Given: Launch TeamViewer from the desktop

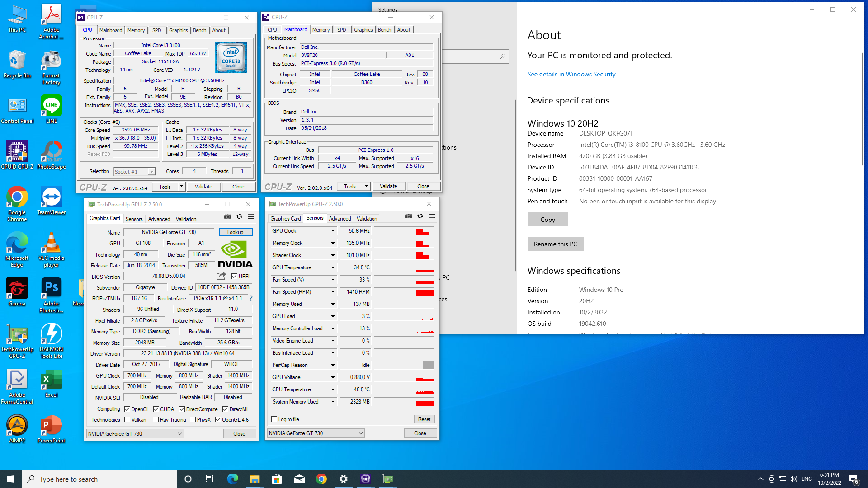Looking at the screenshot, I should point(51,201).
